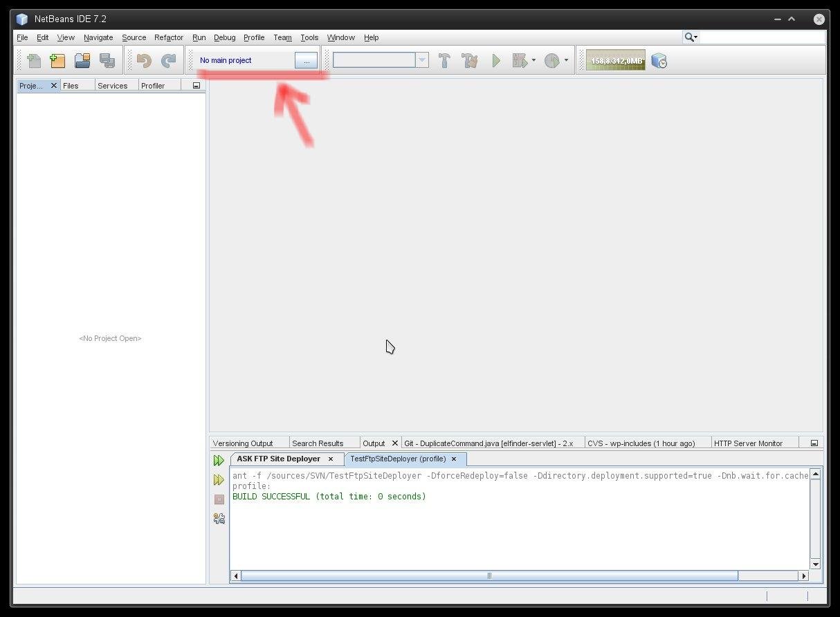The image size is (840, 617).
Task: Expand the Debug project dropdown arrow
Action: (533, 60)
